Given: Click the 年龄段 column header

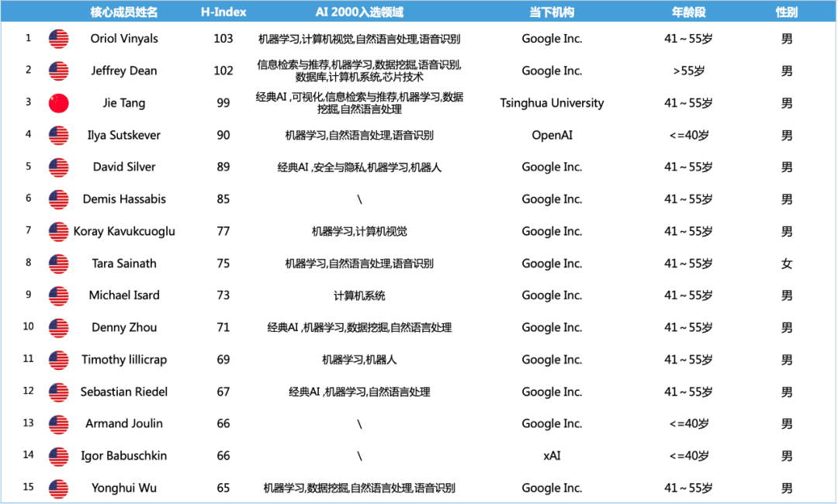Looking at the screenshot, I should (x=688, y=12).
